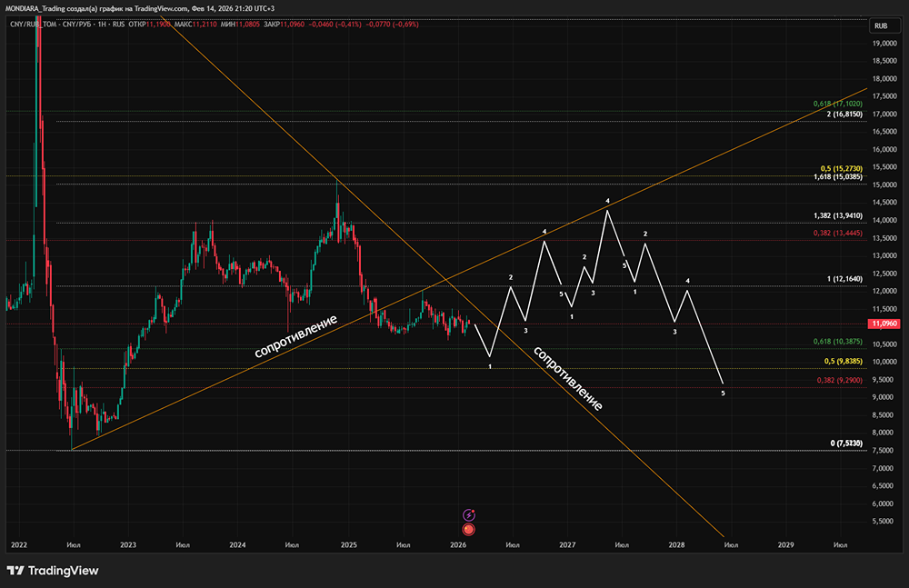Click 5,5000 on the price scale

[x=884, y=522]
